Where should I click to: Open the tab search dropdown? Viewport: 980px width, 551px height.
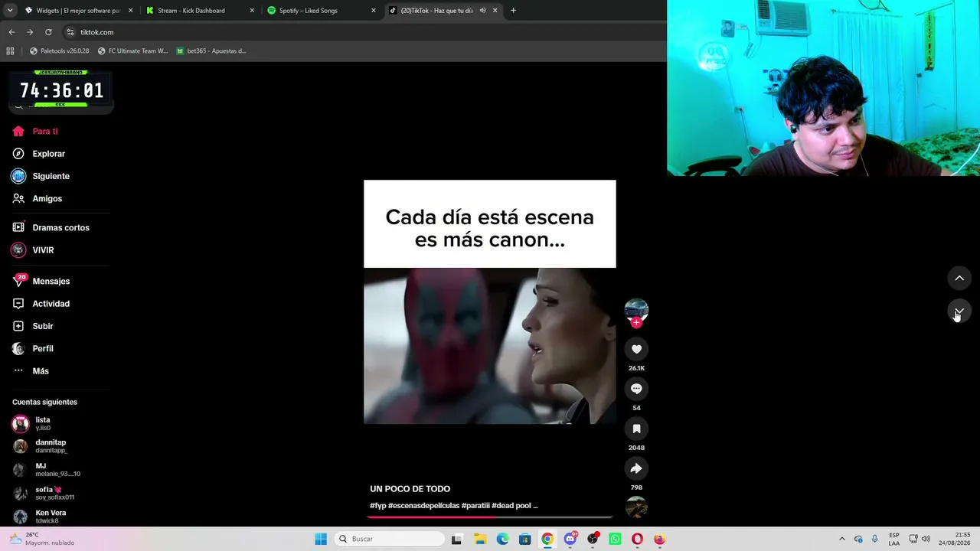pos(10,11)
